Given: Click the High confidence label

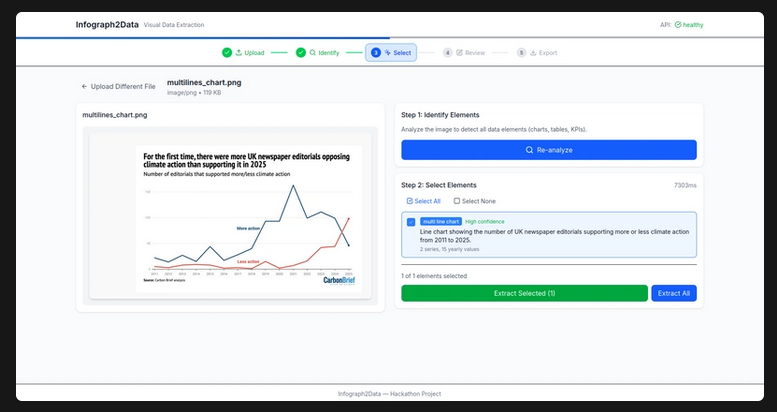Looking at the screenshot, I should click(485, 222).
